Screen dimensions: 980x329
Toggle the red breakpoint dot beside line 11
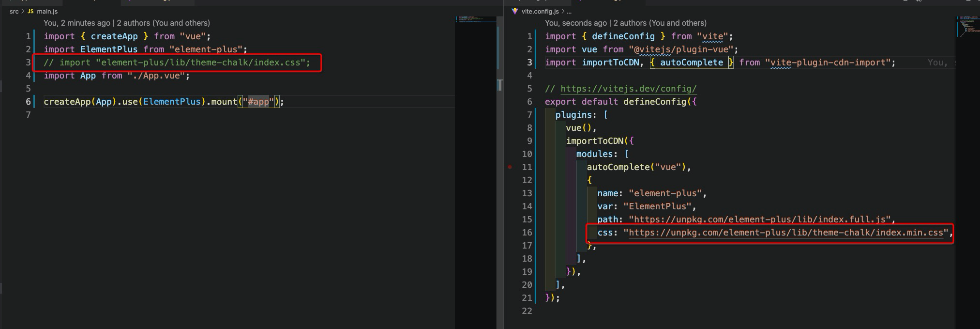pos(510,167)
